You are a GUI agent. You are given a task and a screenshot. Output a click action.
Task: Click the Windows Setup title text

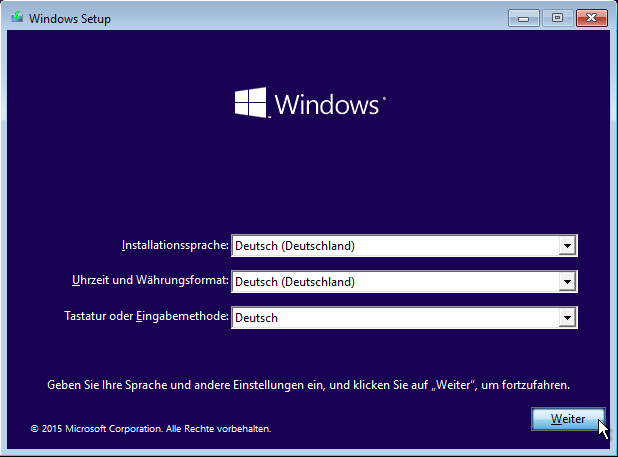(69, 19)
